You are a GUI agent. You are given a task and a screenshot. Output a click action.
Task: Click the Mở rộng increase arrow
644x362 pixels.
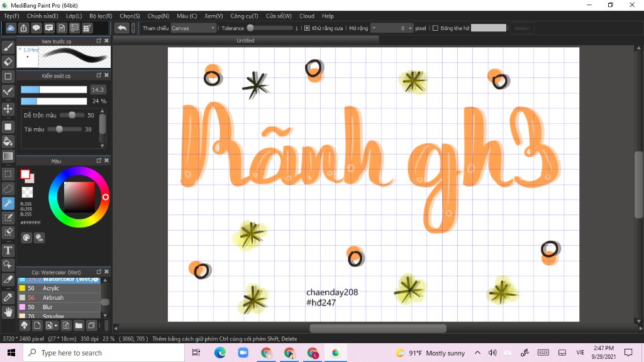(x=410, y=28)
